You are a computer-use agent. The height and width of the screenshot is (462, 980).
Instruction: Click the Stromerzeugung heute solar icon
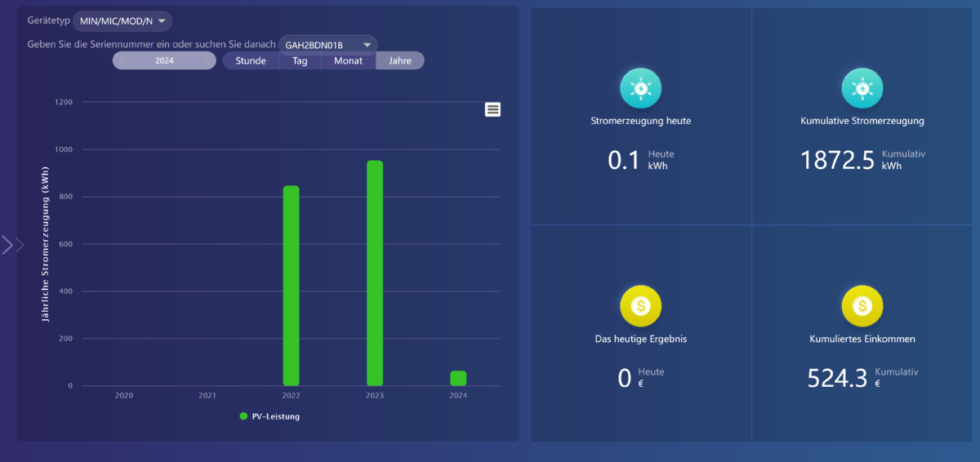pos(641,88)
